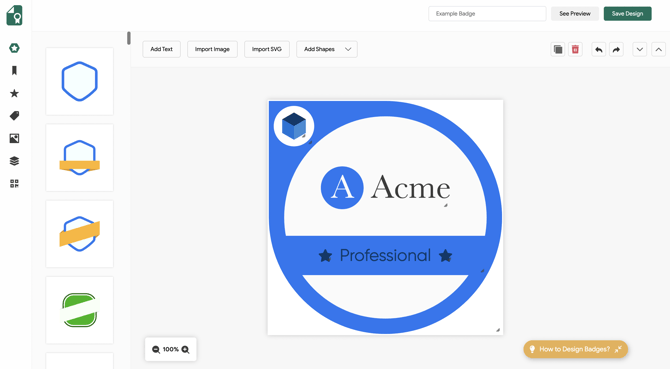The height and width of the screenshot is (369, 670).
Task: Select the right star beside Professional
Action: [x=445, y=256]
